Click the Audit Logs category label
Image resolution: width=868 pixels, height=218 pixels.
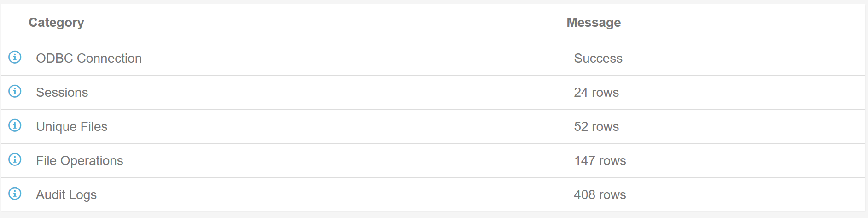pos(66,195)
